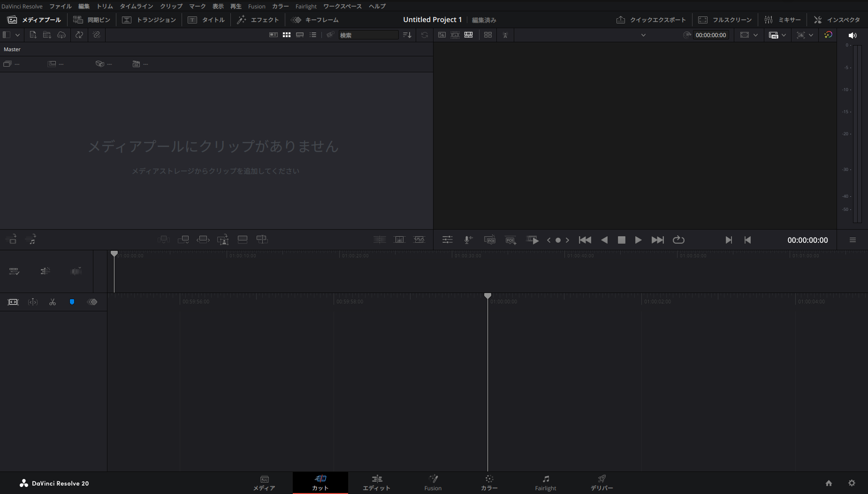Click the blue marker flag icon
The height and width of the screenshot is (494, 868).
coord(72,302)
